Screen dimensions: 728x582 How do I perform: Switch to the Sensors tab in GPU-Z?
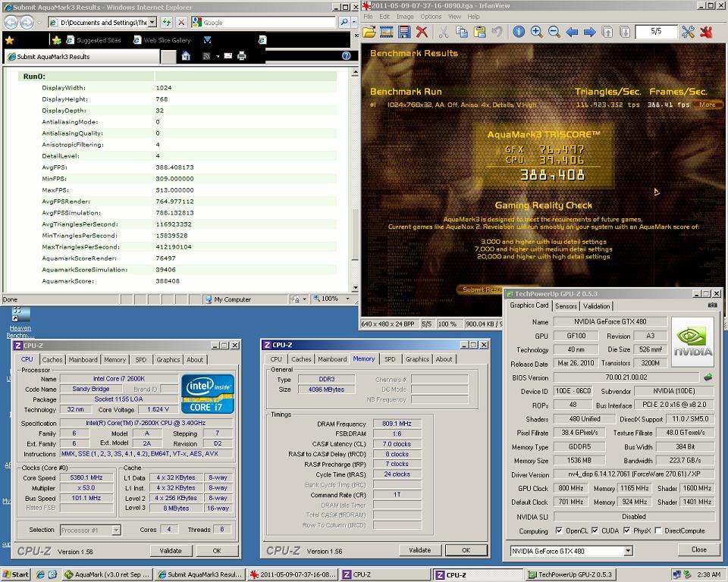coord(566,306)
